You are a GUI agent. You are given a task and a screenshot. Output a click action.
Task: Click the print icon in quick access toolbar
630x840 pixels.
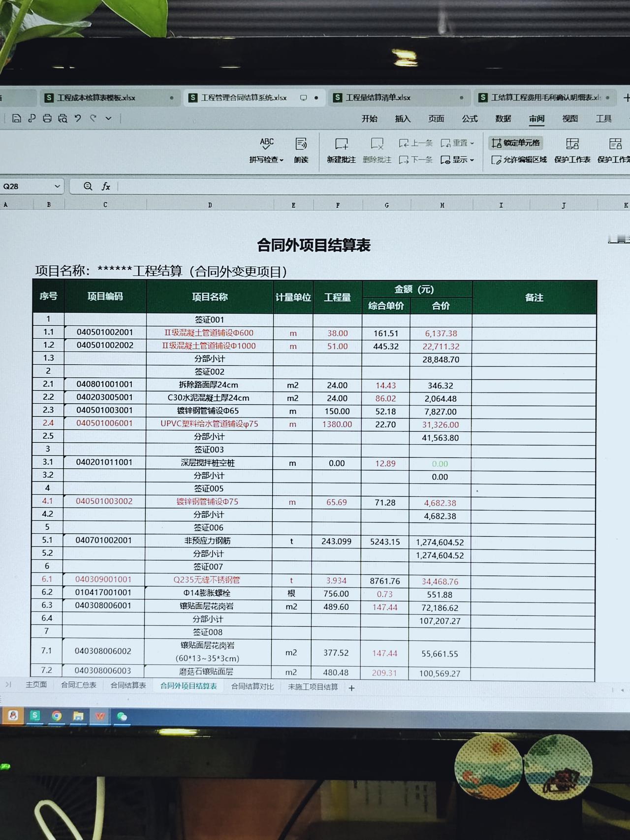(x=47, y=118)
